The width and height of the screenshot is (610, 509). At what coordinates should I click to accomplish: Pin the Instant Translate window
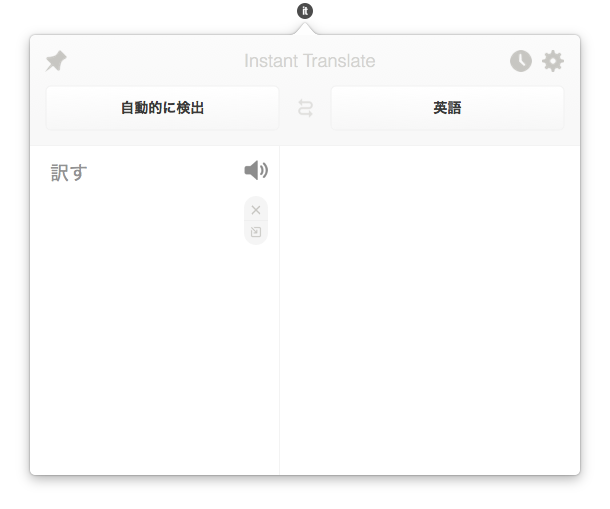tap(56, 61)
